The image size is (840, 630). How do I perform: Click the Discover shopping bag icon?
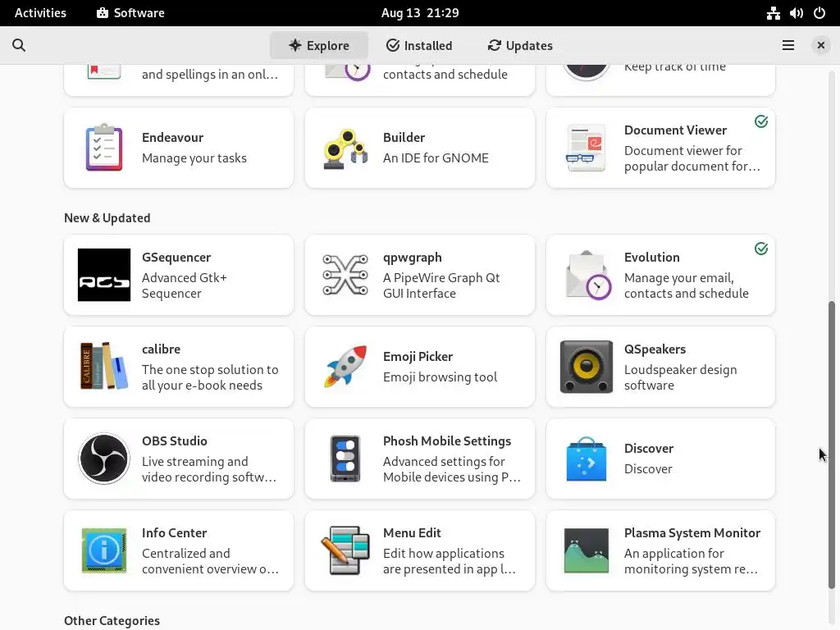point(586,459)
